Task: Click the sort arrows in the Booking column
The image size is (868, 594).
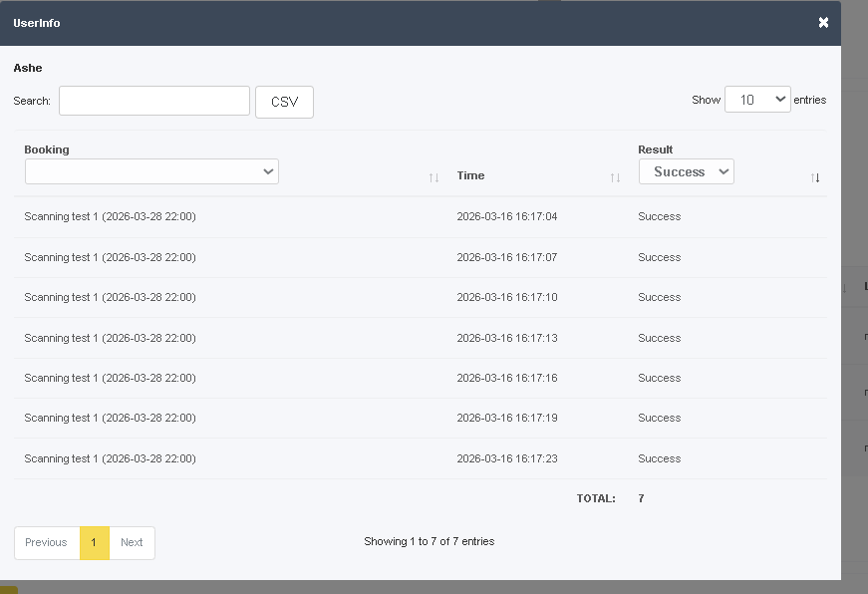Action: pos(434,177)
